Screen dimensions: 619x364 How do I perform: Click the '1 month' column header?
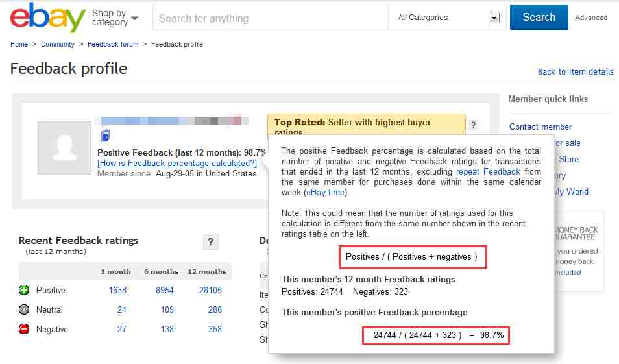click(x=115, y=272)
